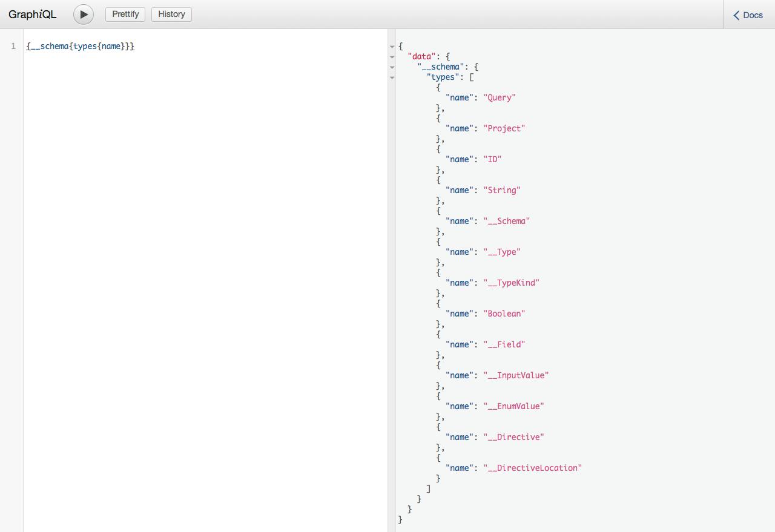Click the "Query" type name value
The image size is (775, 532).
pos(500,97)
